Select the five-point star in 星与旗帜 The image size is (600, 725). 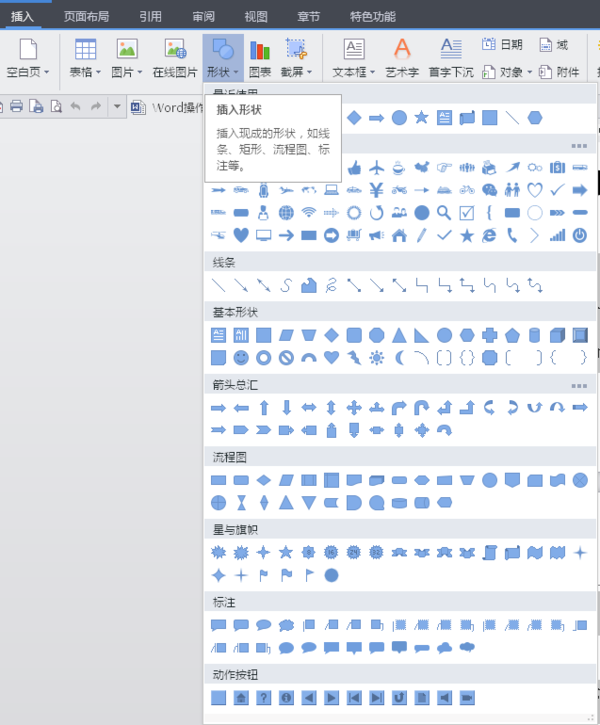pyautogui.click(x=286, y=552)
